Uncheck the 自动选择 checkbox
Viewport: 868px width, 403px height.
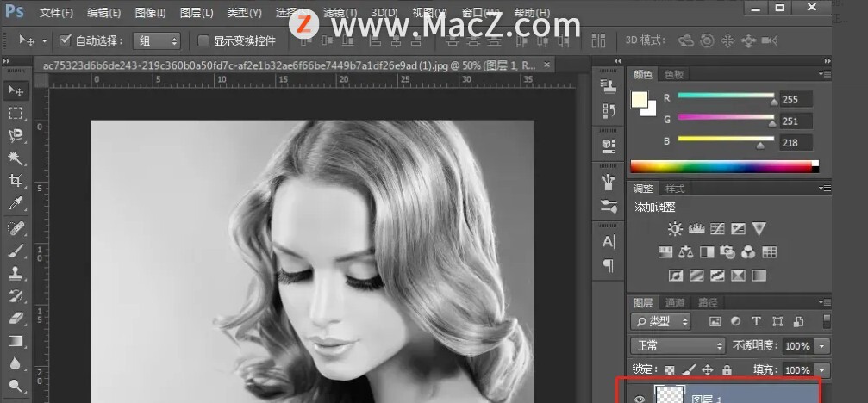(x=66, y=40)
